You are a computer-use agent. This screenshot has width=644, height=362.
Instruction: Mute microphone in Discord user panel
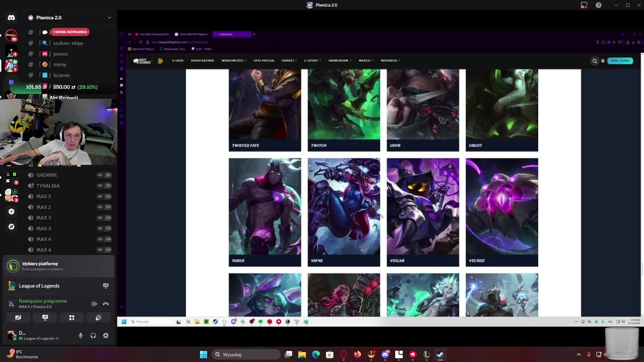(x=80, y=335)
